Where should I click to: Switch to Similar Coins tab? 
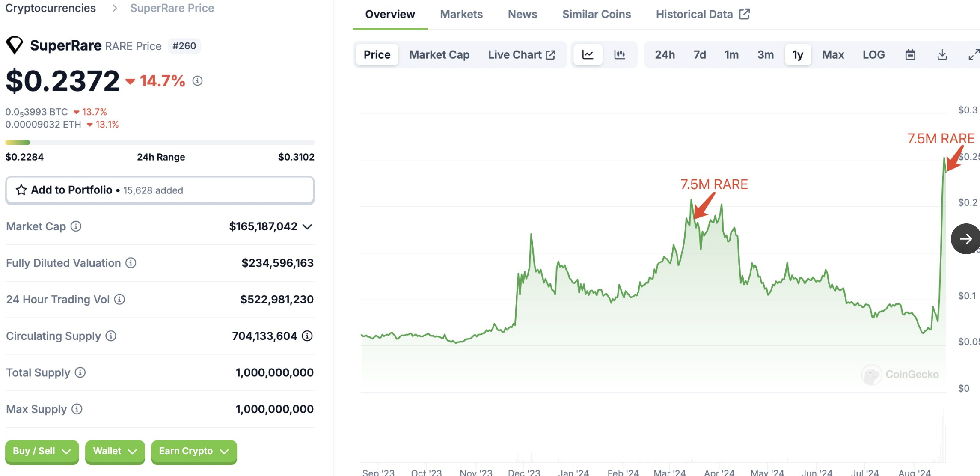[x=596, y=14]
